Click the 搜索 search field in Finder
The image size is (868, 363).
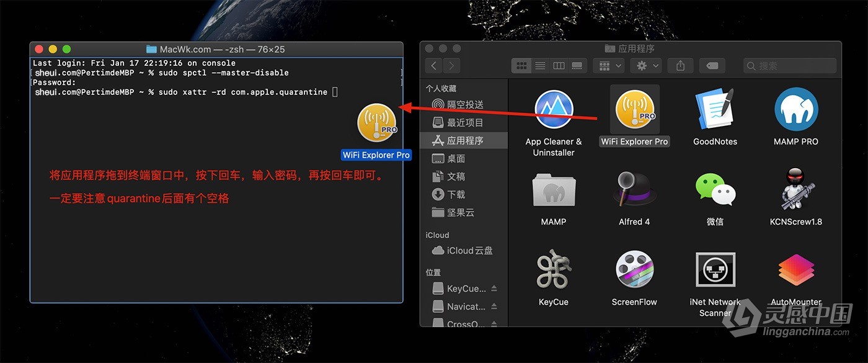[x=790, y=65]
